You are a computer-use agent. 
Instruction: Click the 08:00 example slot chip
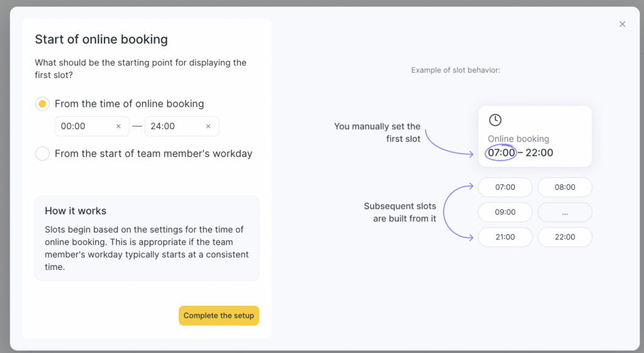565,187
